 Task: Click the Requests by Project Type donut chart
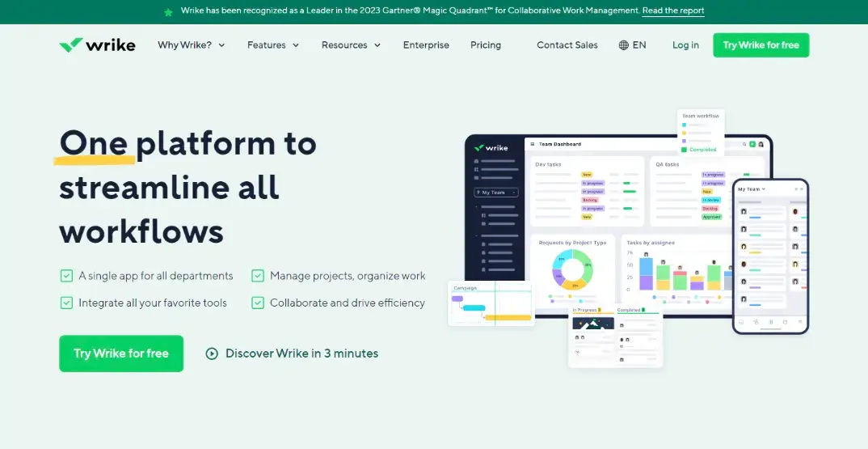coord(572,269)
